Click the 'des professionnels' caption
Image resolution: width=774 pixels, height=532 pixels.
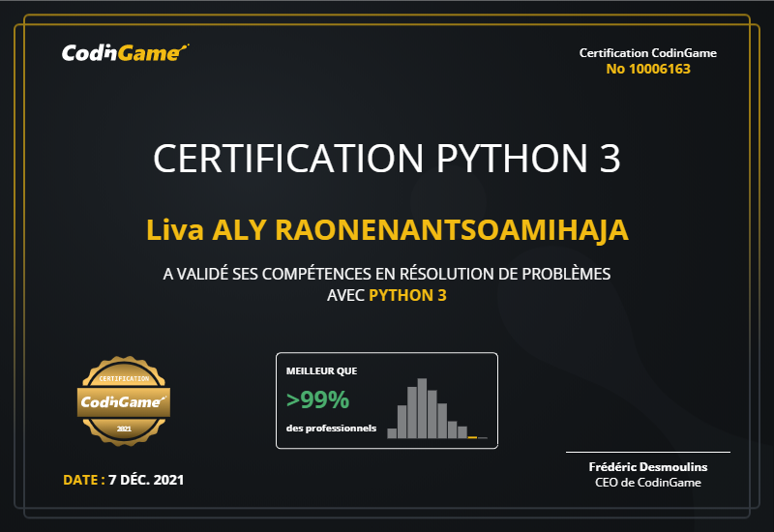(x=331, y=428)
